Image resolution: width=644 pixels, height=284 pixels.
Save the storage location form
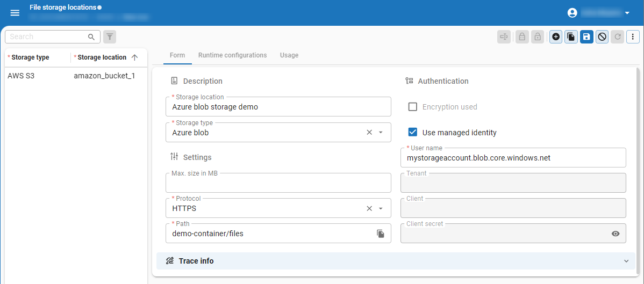pos(586,37)
